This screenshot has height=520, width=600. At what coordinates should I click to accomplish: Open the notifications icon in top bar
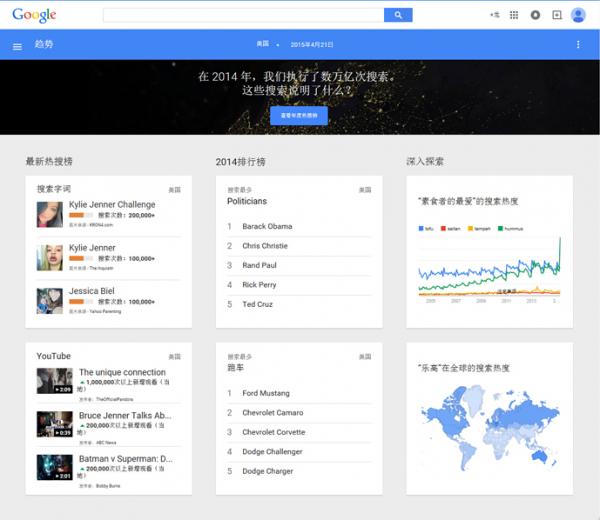click(x=535, y=15)
